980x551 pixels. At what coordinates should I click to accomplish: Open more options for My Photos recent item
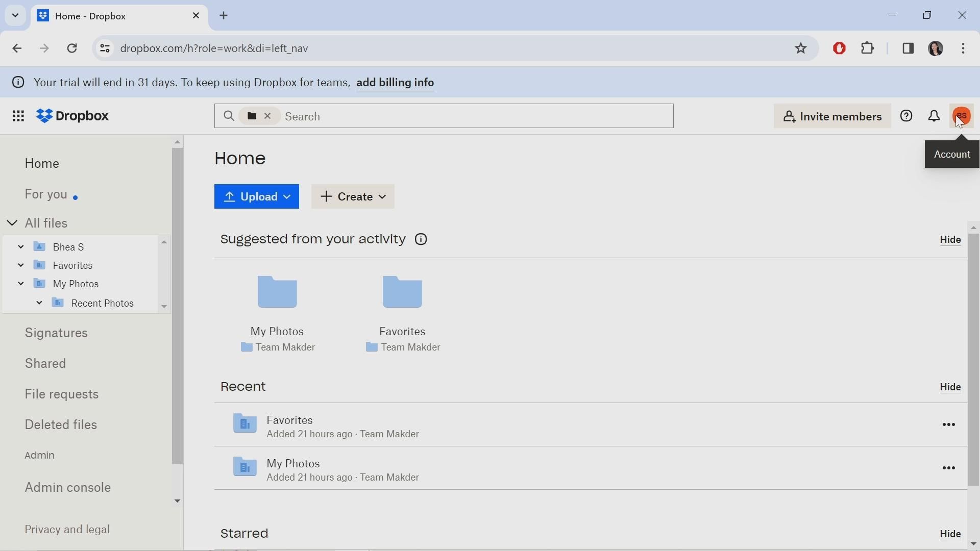click(949, 469)
